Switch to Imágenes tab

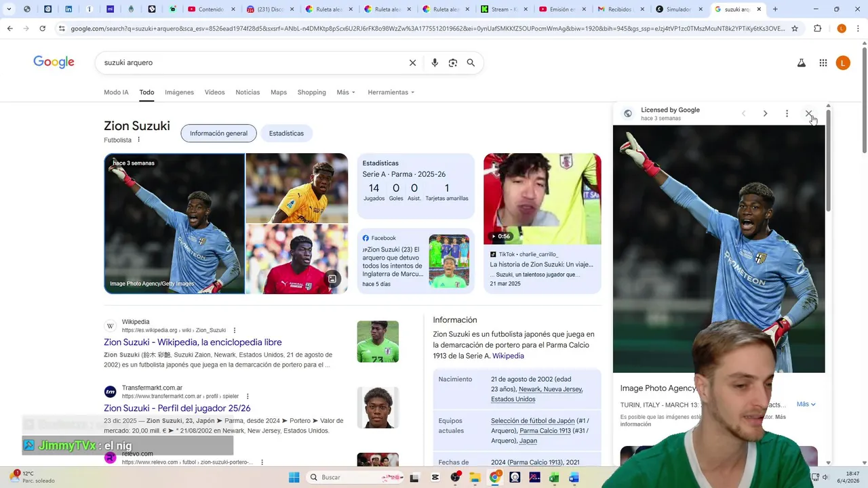click(179, 92)
